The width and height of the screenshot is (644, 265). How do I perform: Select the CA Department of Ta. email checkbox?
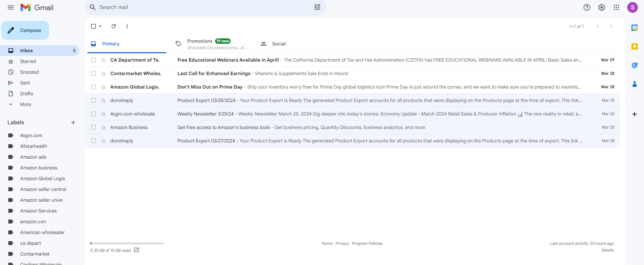click(x=93, y=60)
